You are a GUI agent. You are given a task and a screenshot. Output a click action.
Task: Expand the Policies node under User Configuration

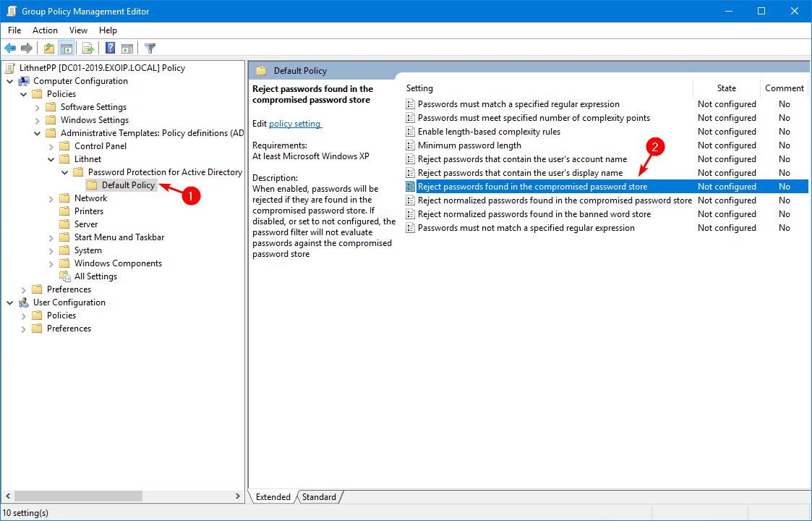[x=23, y=315]
